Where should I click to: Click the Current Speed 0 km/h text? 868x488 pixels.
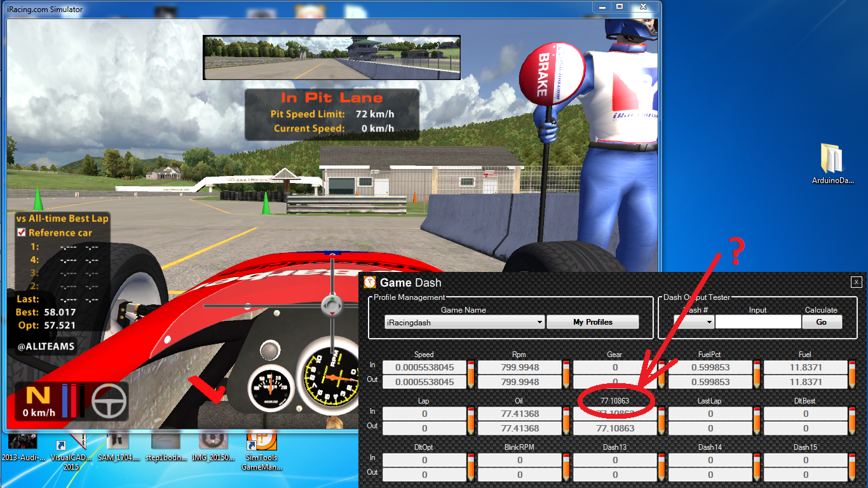pyautogui.click(x=334, y=128)
